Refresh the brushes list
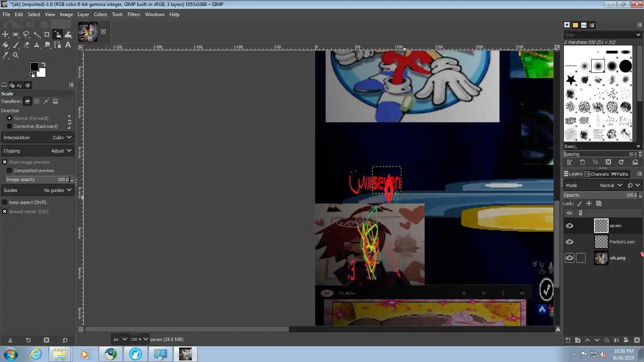644x362 pixels. 621,162
